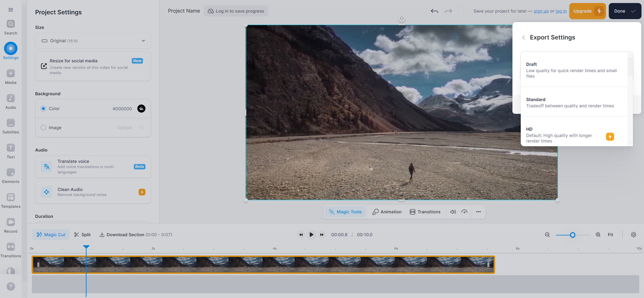
Task: Click the Upgrade button
Action: 587,11
